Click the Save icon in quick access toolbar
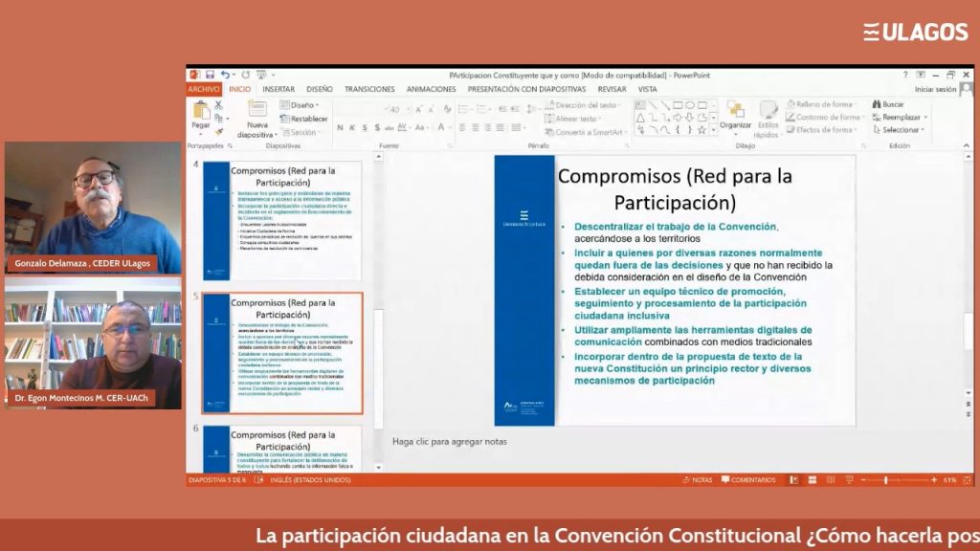Image resolution: width=980 pixels, height=551 pixels. [209, 75]
